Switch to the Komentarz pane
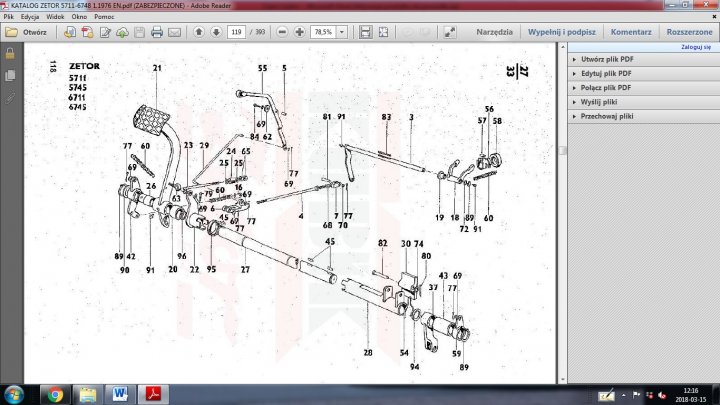 coord(631,32)
